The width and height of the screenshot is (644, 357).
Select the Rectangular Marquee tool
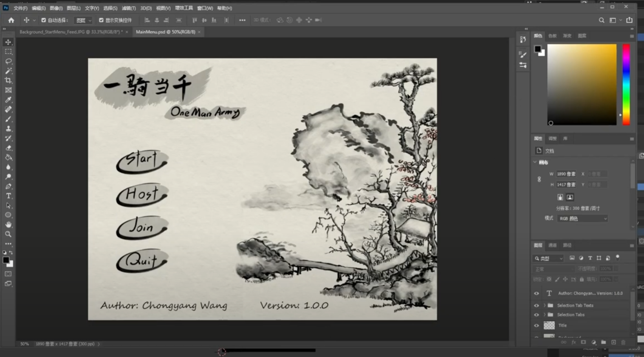[x=8, y=51]
